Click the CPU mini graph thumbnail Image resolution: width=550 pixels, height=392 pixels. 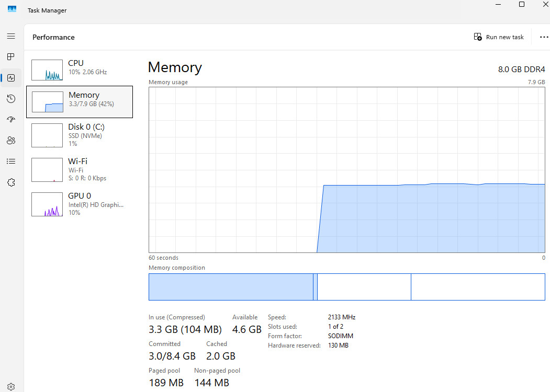pos(47,70)
